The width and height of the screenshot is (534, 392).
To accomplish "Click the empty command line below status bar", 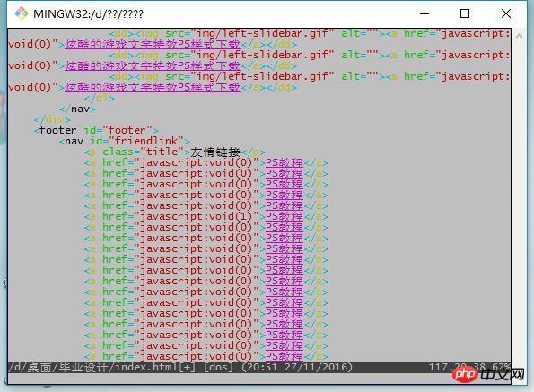I will (258, 378).
